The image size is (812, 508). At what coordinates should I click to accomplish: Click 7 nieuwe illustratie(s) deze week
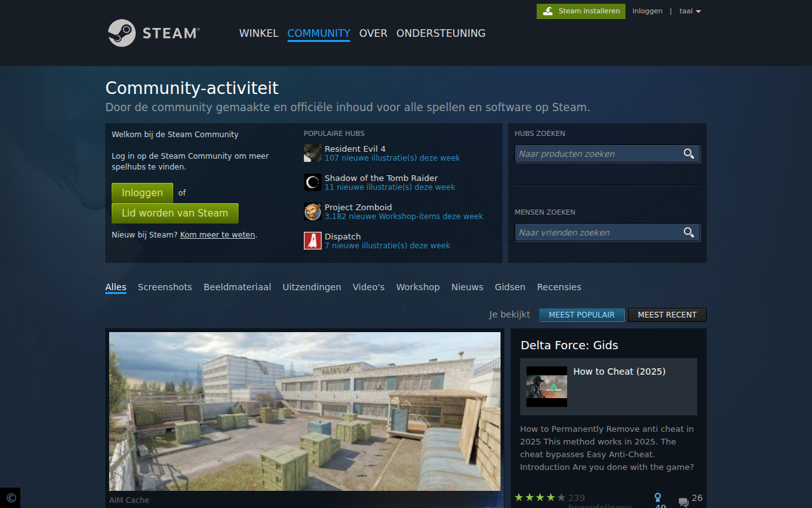pos(388,246)
